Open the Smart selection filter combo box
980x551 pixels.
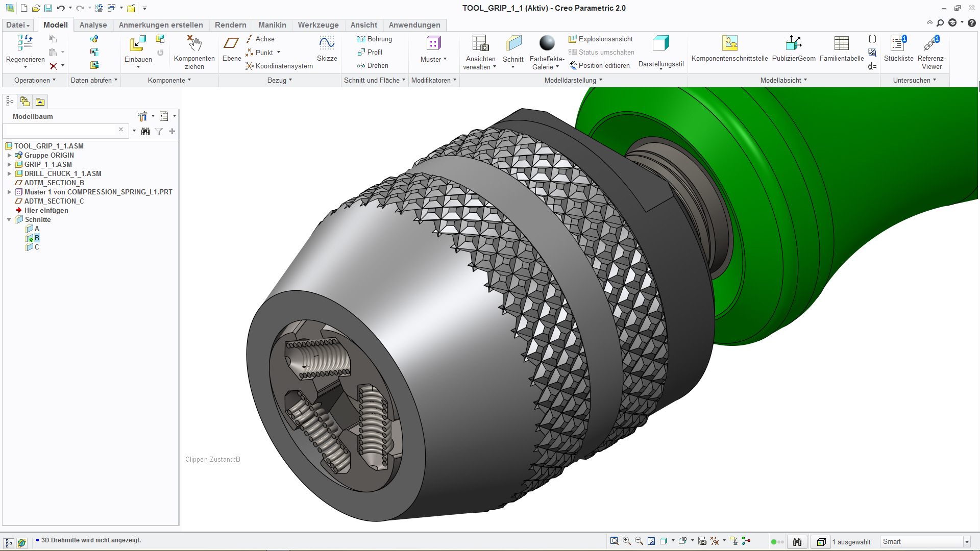[x=925, y=542]
